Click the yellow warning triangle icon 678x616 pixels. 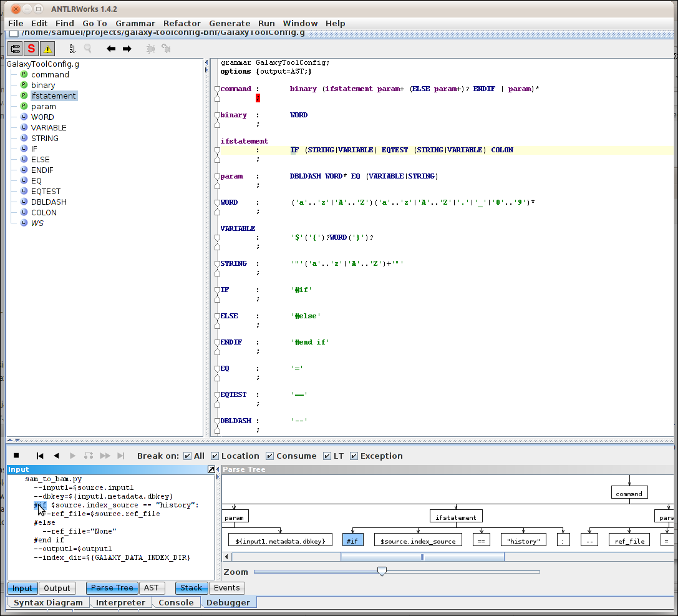pos(47,49)
